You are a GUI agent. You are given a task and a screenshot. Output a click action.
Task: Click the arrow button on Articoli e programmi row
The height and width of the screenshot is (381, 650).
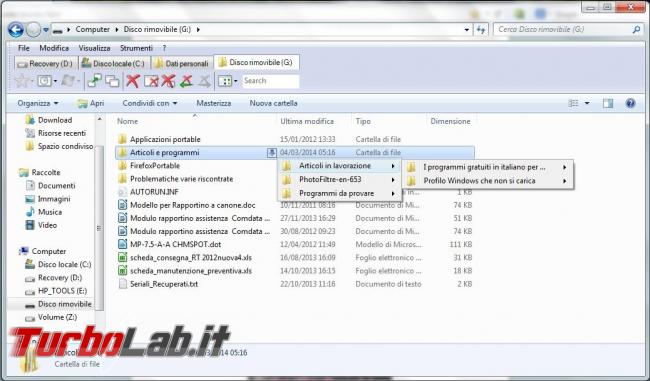point(271,153)
